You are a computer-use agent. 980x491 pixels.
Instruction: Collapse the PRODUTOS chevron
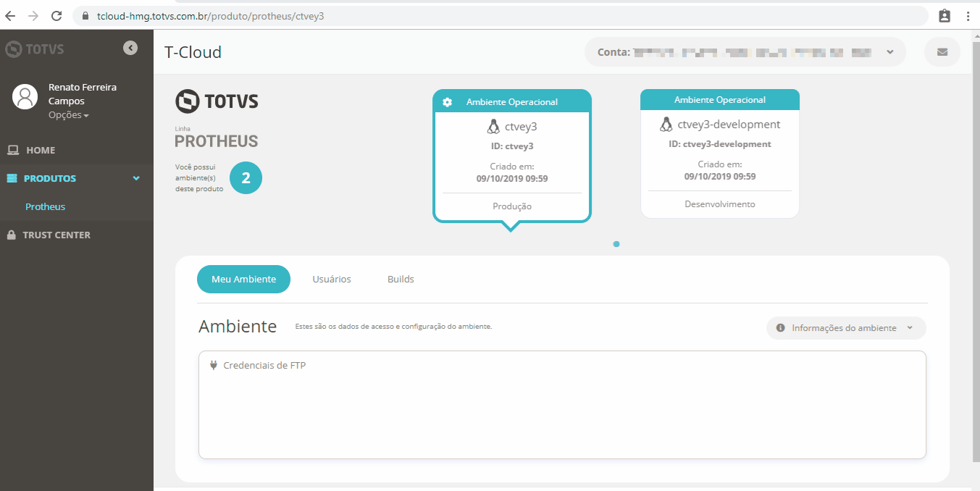(136, 178)
